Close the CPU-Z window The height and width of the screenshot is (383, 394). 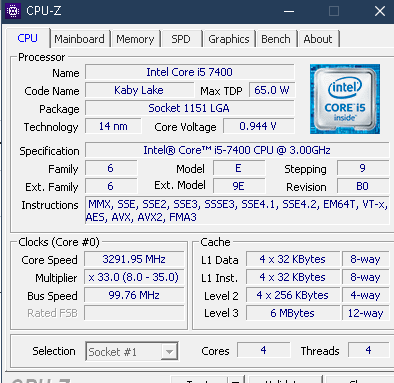[x=380, y=11]
